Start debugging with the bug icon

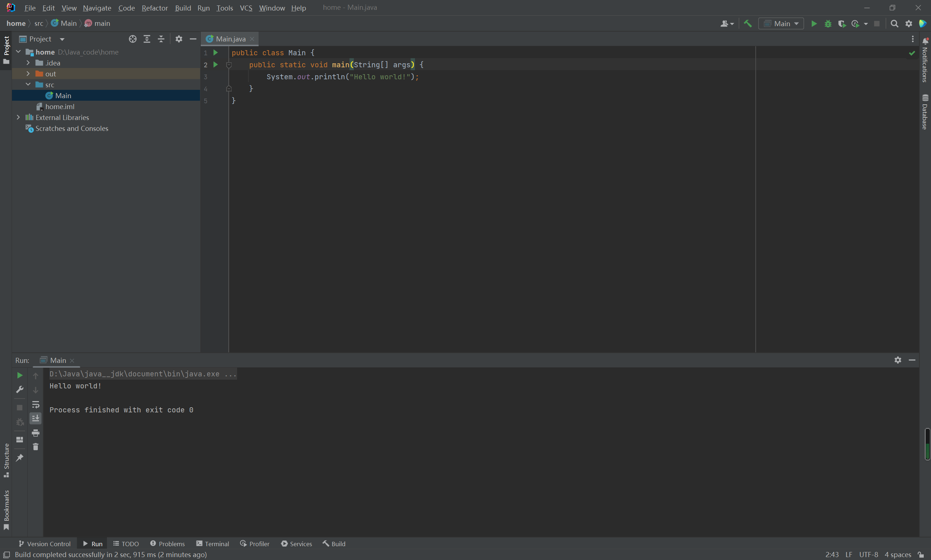[x=828, y=23]
